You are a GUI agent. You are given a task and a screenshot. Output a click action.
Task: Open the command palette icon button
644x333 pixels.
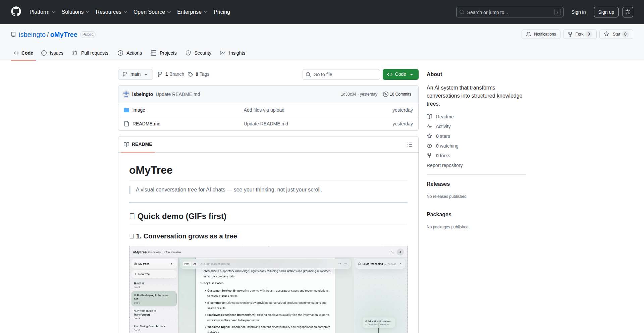click(628, 12)
